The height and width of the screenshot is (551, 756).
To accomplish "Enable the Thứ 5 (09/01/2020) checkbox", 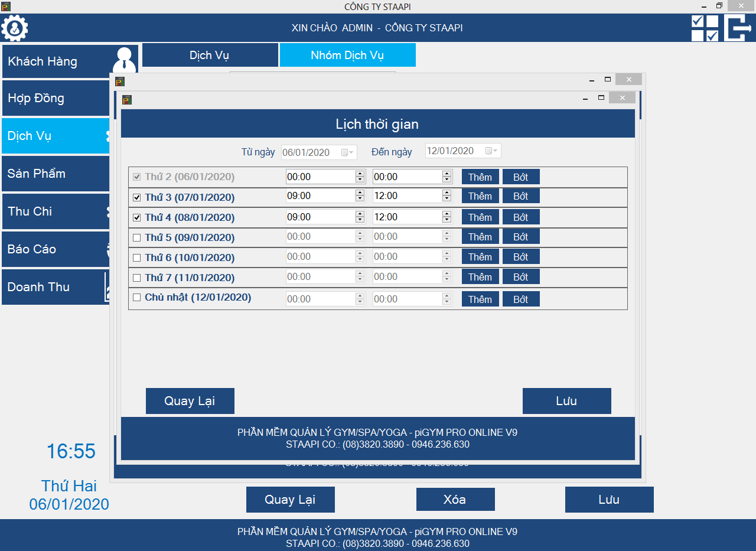I will point(137,238).
